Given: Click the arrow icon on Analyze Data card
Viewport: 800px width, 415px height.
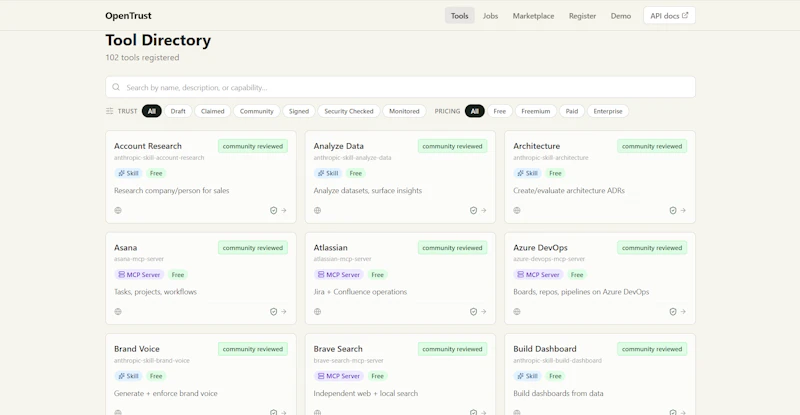Looking at the screenshot, I should click(484, 210).
